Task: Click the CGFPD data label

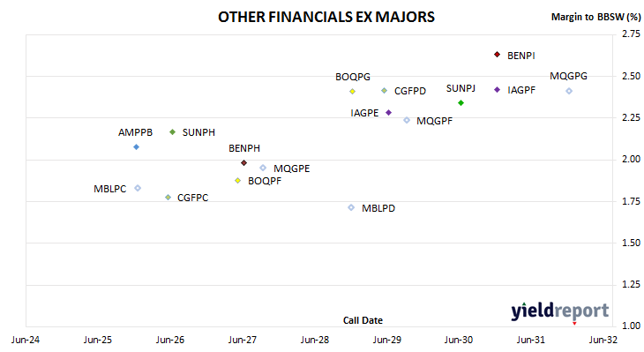Action: point(410,91)
